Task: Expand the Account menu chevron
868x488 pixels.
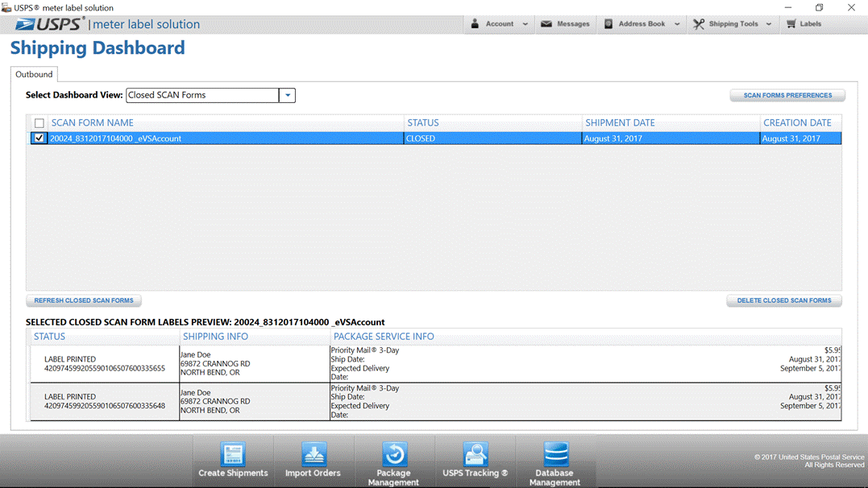Action: (525, 24)
